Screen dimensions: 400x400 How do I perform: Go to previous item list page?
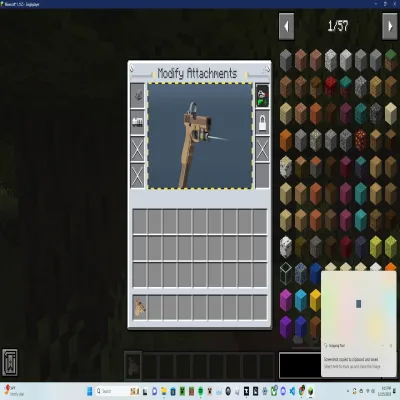coord(286,26)
